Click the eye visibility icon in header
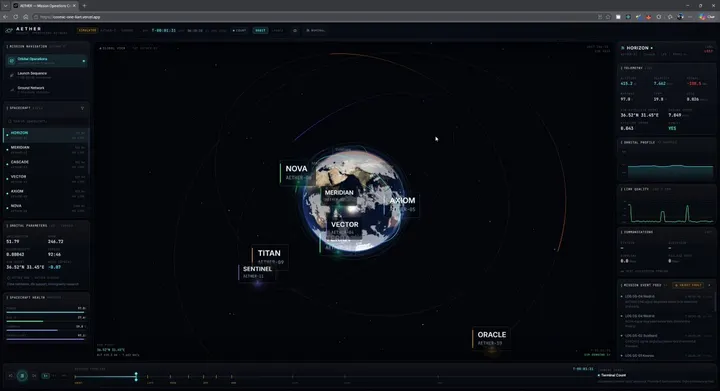This screenshot has width=720, height=391. (x=295, y=30)
